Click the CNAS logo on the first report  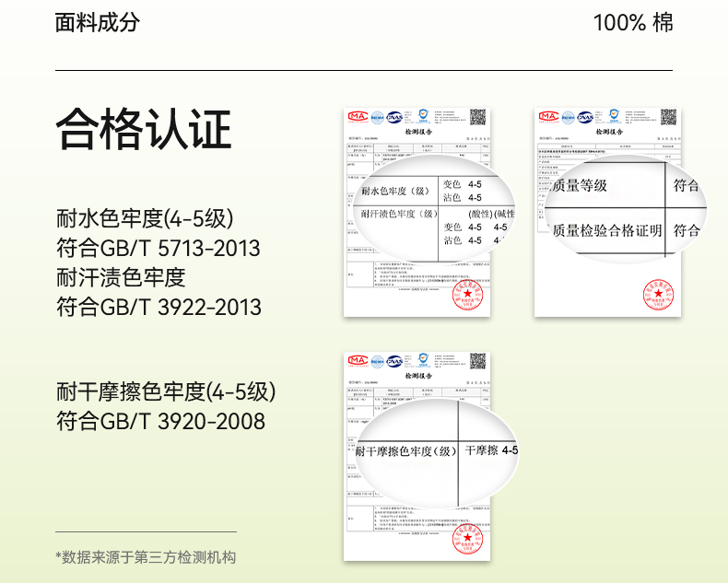[x=394, y=117]
